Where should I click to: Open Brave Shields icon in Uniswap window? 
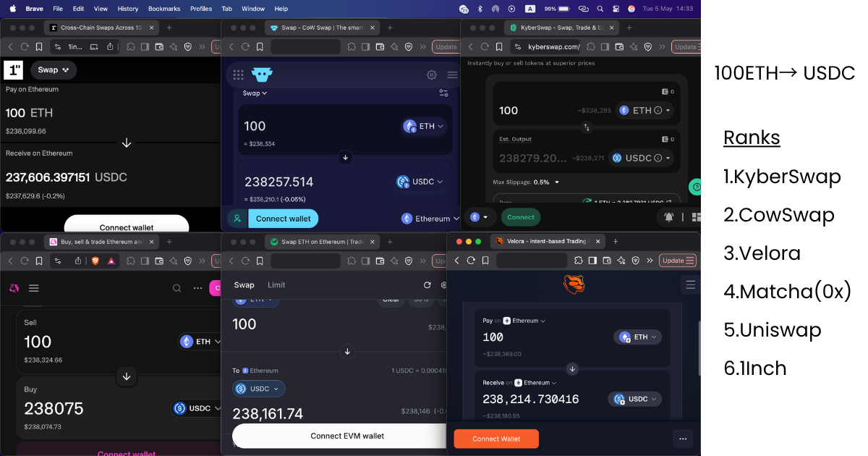click(x=95, y=261)
